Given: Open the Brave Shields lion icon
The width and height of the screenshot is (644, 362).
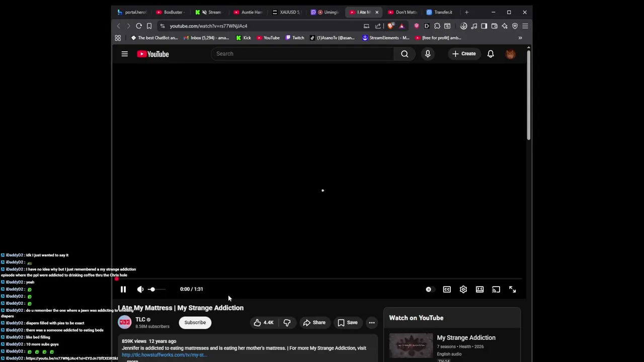Looking at the screenshot, I should pos(390,26).
